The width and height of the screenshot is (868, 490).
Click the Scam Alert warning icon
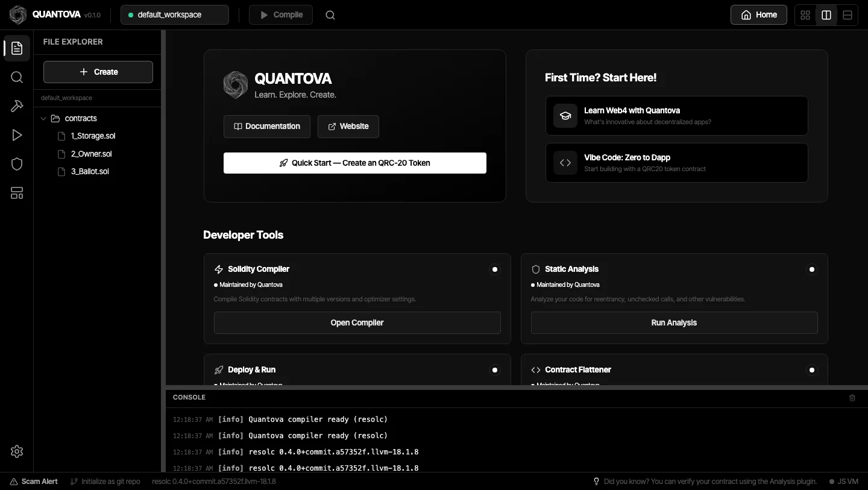(14, 482)
